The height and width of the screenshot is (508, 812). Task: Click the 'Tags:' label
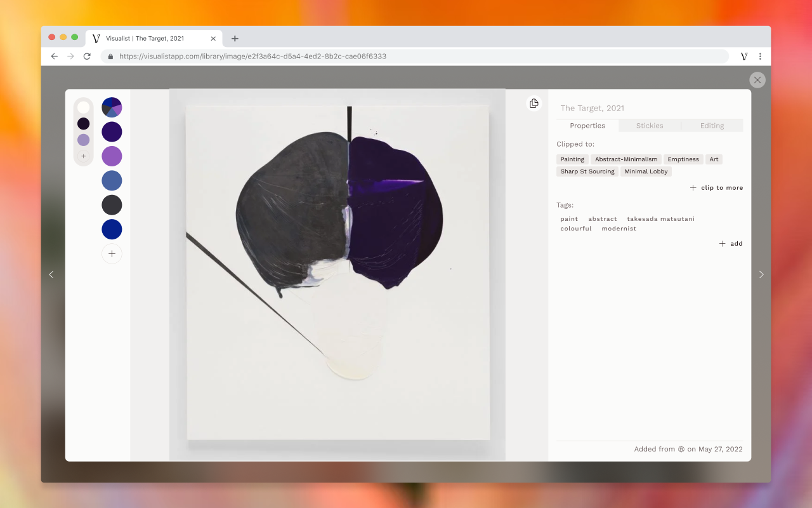coord(565,205)
